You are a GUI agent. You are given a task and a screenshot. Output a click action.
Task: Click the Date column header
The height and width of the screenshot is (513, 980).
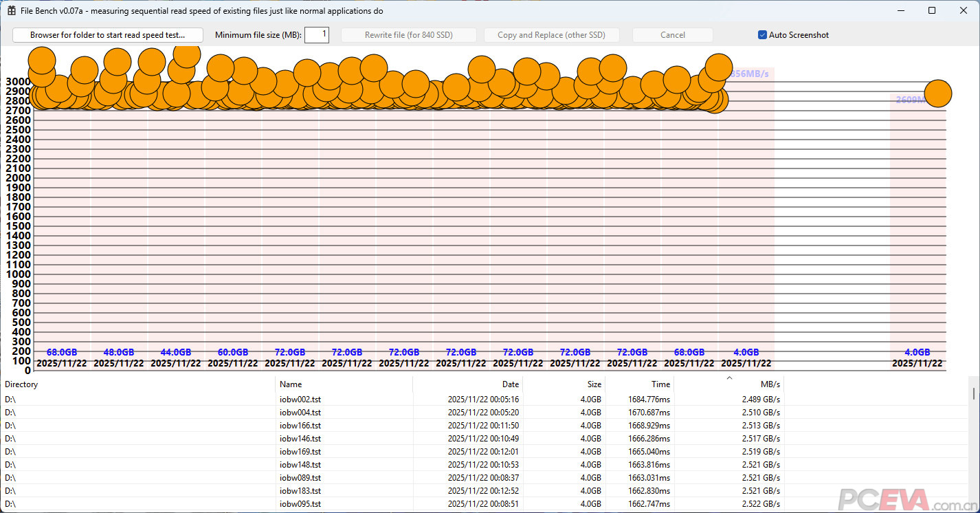(x=467, y=384)
